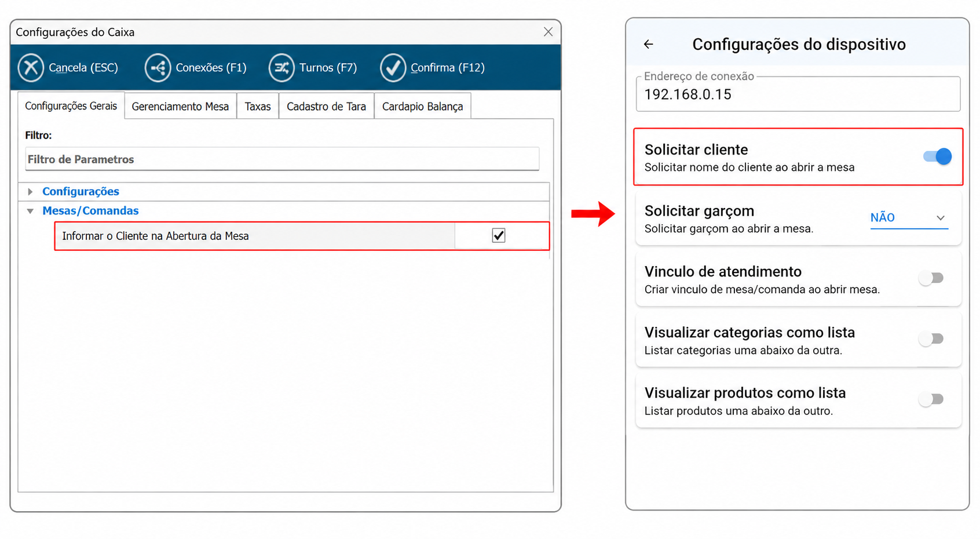Open Conexões (F1) connections icon
Screen dimensions: 980x539
(158, 68)
